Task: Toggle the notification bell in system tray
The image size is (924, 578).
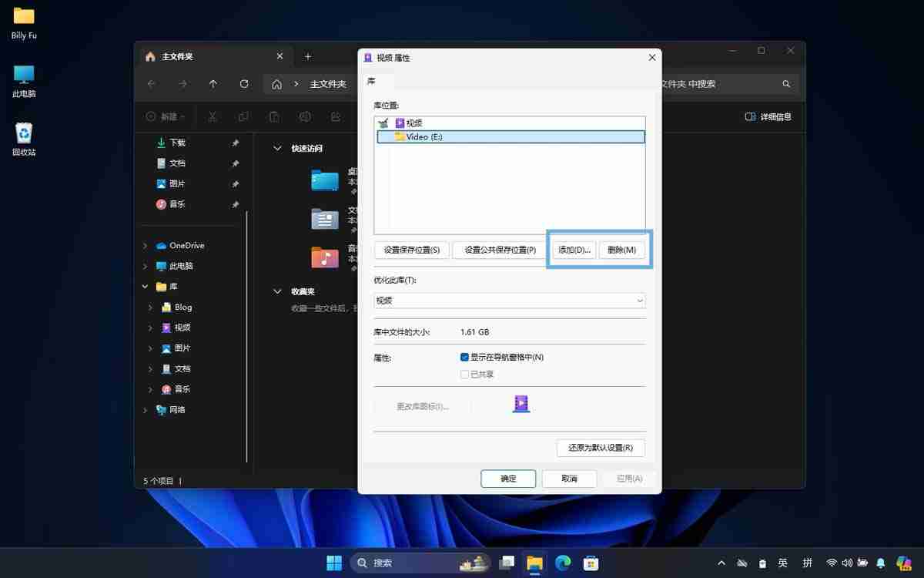Action: (880, 563)
